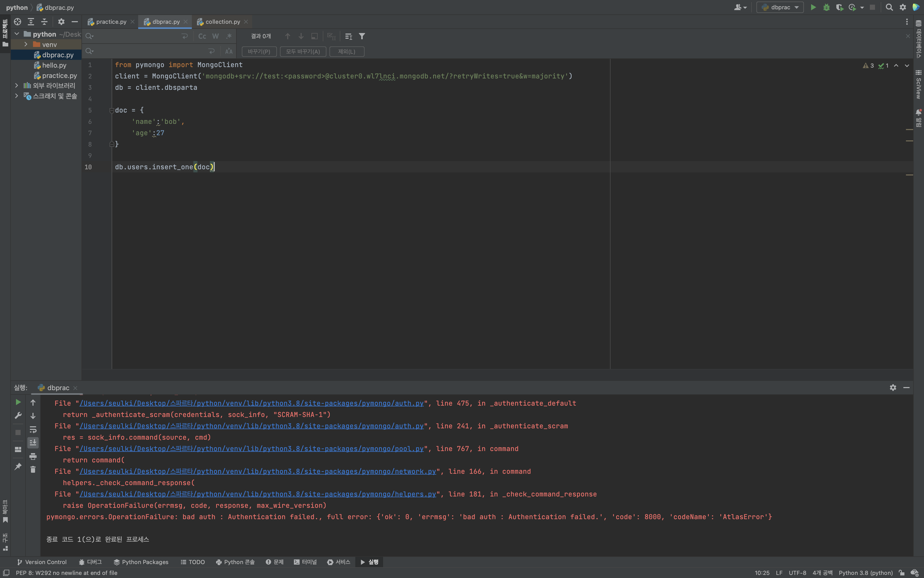Expand the venv folder
924x578 pixels.
(x=26, y=44)
